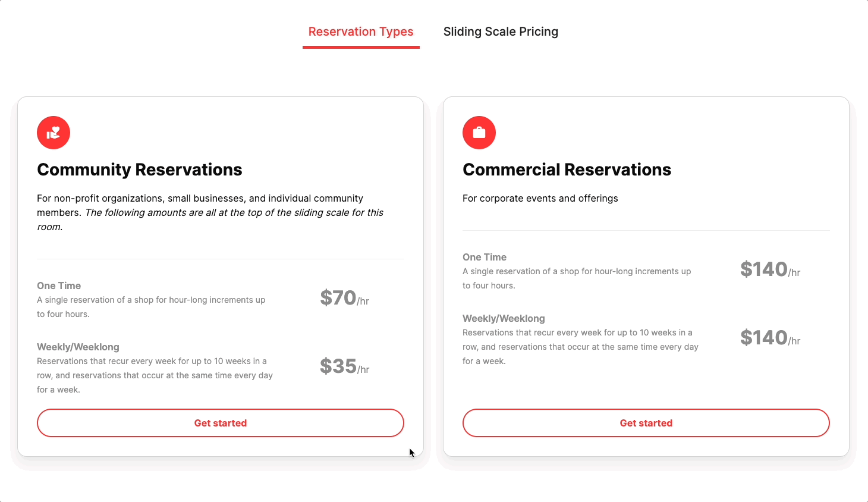This screenshot has height=502, width=868.
Task: Click the $140/hr Commercial Weekly/Weeklong price
Action: (x=769, y=337)
